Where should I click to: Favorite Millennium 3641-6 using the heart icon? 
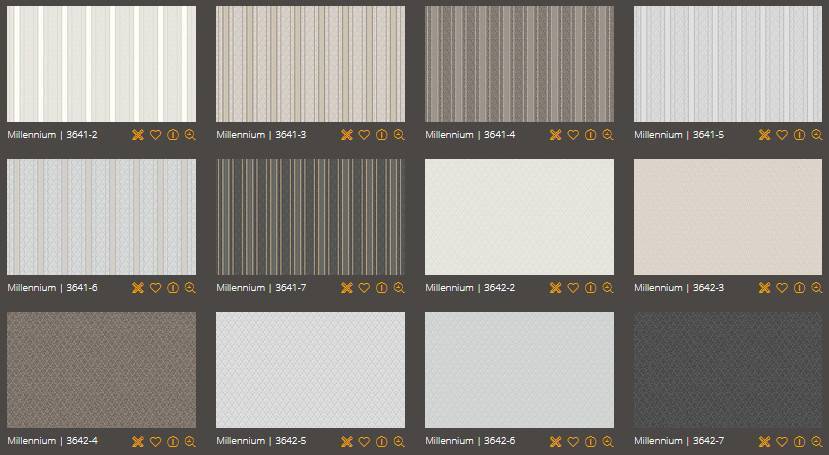(155, 288)
